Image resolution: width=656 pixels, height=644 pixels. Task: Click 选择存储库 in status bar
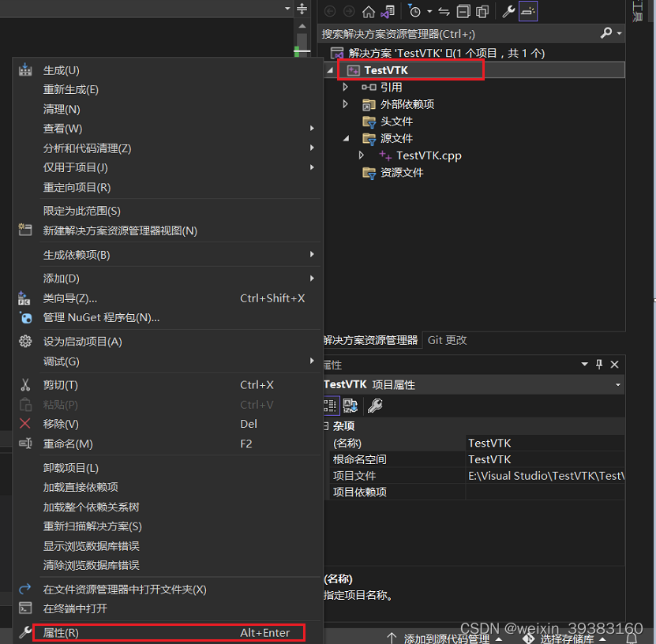point(567,638)
